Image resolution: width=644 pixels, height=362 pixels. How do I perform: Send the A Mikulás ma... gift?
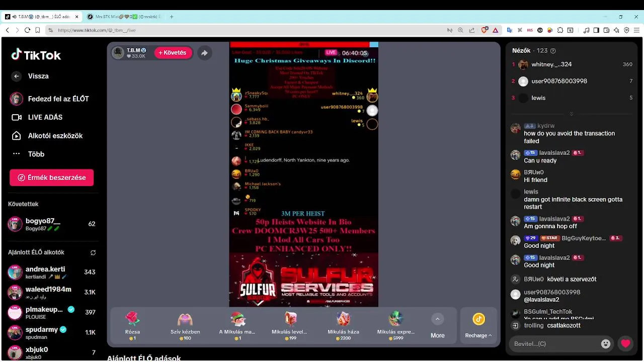pos(237,326)
